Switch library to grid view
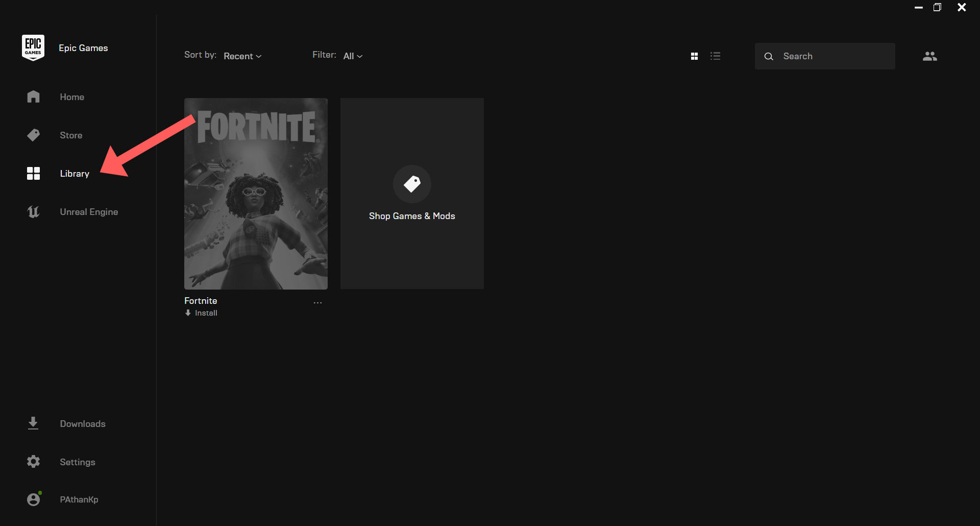This screenshot has width=980, height=526. (694, 56)
